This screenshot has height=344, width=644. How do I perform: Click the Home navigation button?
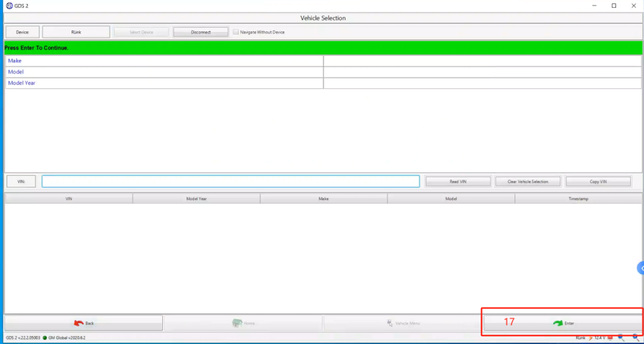coord(243,323)
